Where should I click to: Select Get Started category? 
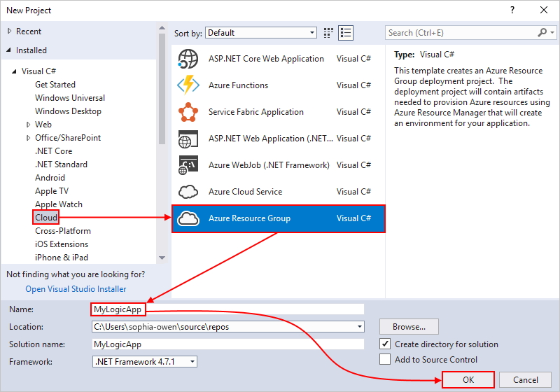[x=55, y=85]
